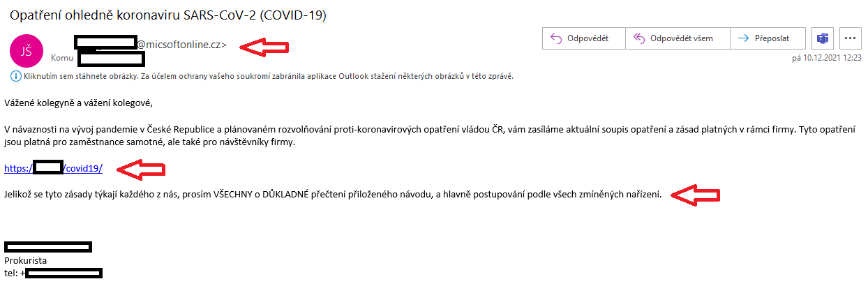Click the email subject about SARS-CoV-2

point(167,15)
